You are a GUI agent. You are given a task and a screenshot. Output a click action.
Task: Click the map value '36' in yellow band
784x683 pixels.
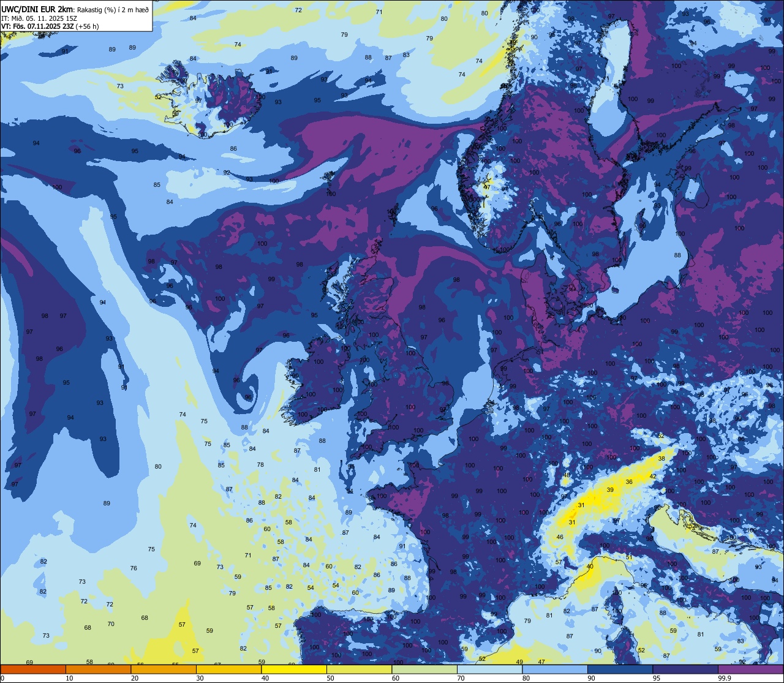(x=629, y=482)
